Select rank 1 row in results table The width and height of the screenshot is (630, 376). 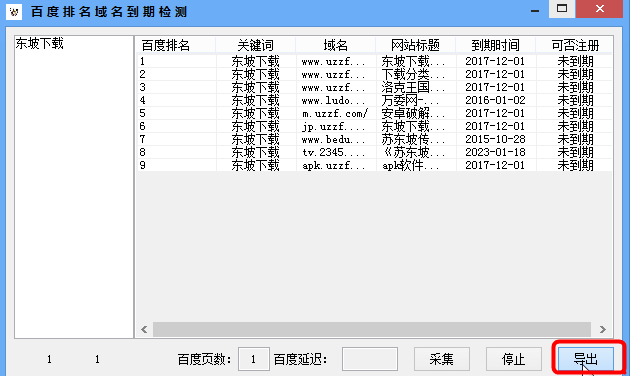[x=374, y=61]
